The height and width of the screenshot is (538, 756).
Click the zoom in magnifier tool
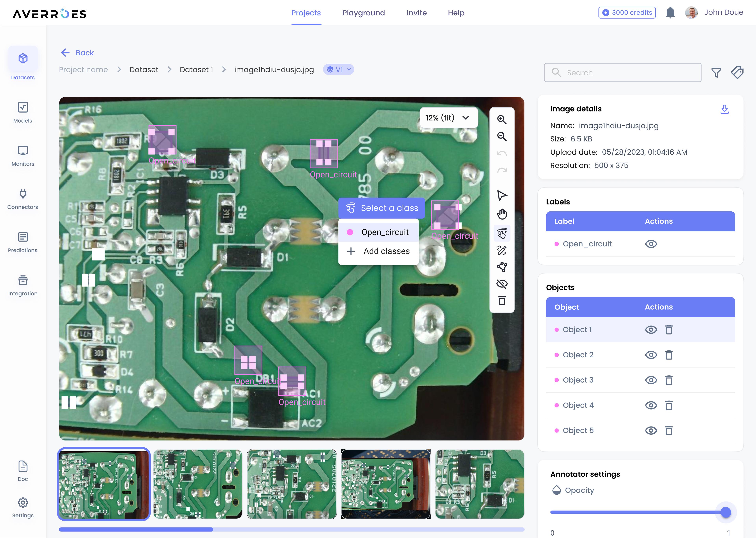pyautogui.click(x=502, y=120)
